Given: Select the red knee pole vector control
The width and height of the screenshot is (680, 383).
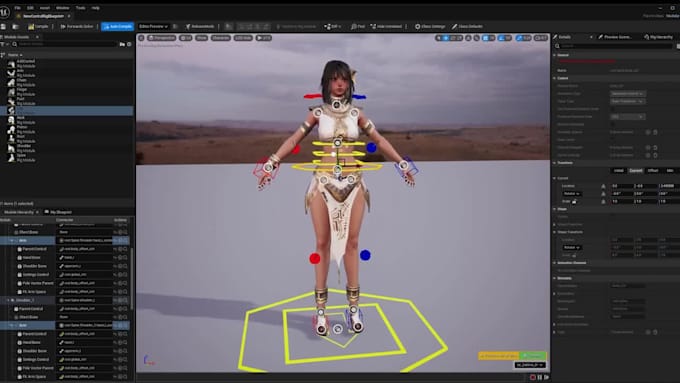Looking at the screenshot, I should tap(315, 259).
